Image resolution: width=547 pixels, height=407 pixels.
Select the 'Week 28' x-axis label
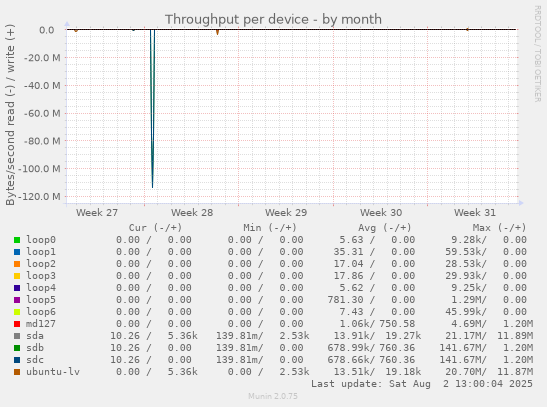click(x=192, y=213)
